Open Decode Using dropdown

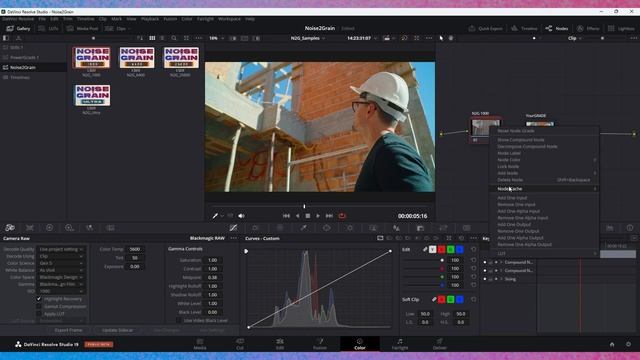(61, 256)
